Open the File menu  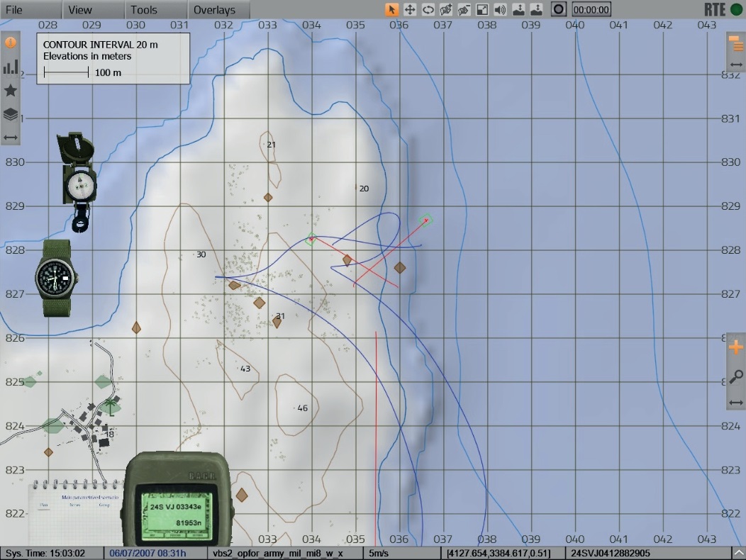14,10
